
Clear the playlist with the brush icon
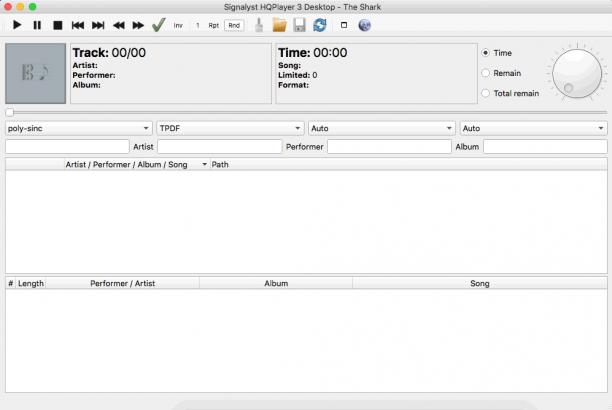[x=259, y=25]
